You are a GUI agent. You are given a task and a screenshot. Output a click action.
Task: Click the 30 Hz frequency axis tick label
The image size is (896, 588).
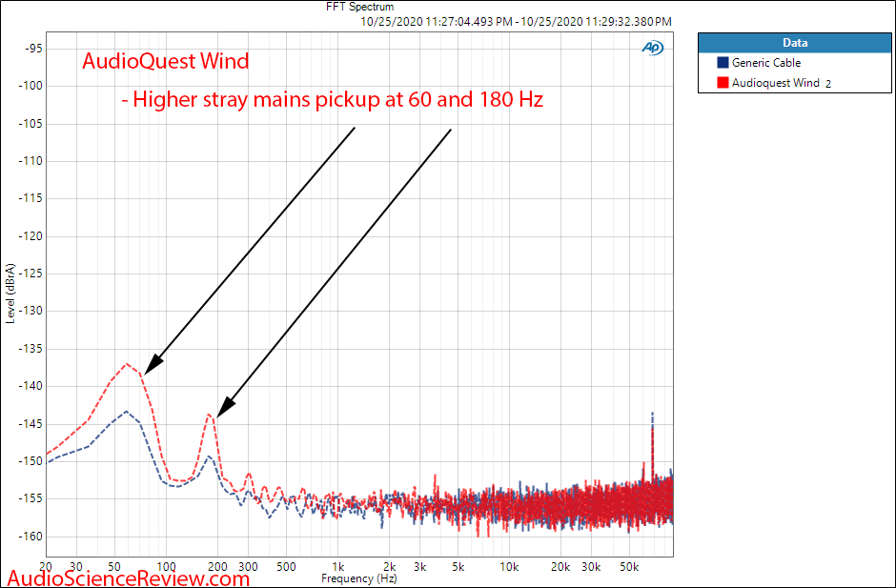pos(76,567)
